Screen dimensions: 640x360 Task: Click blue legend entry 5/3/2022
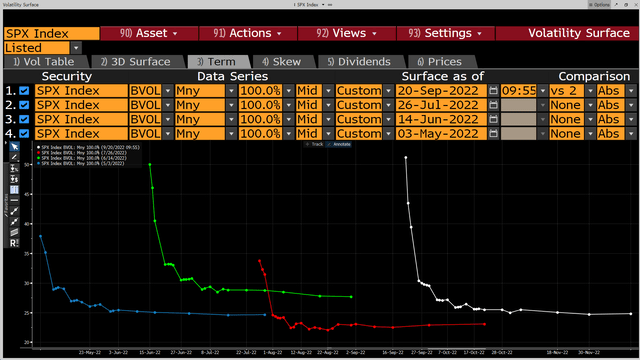[x=80, y=163]
